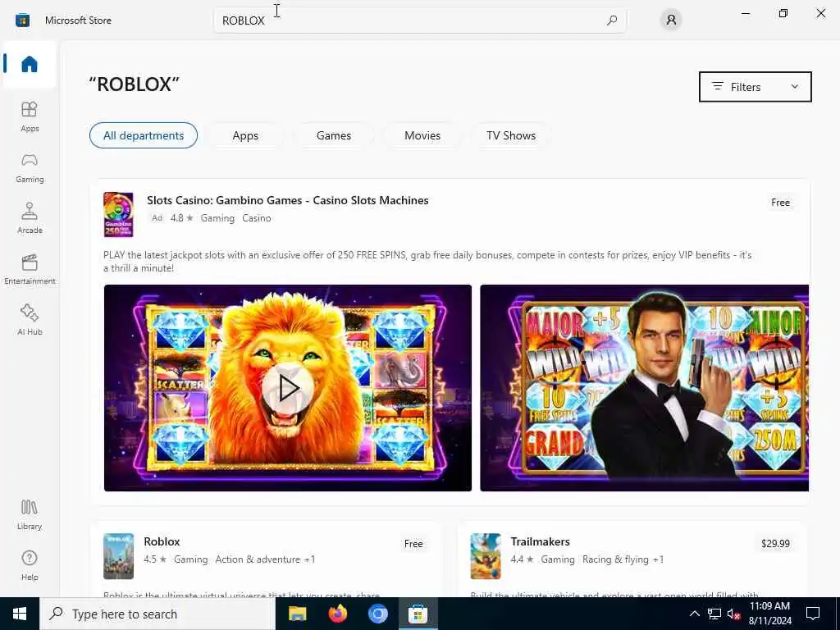Select the Apps department filter
Image resolution: width=840 pixels, height=630 pixels.
coord(245,135)
